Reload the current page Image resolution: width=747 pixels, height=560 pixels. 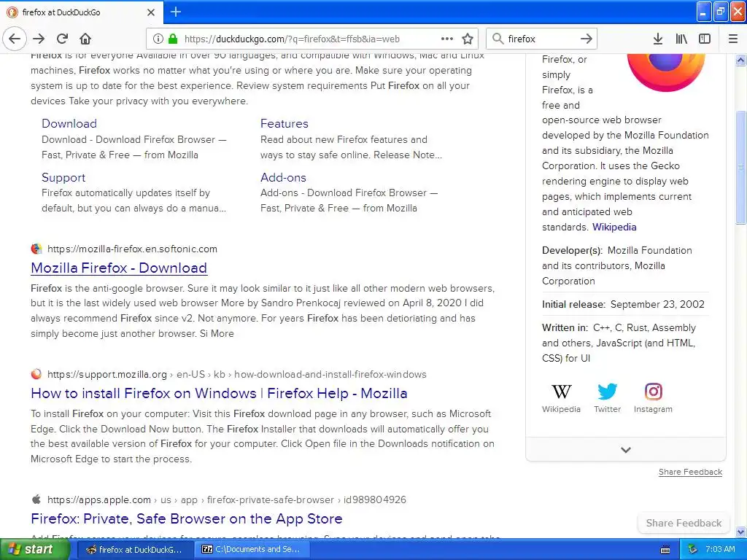63,39
